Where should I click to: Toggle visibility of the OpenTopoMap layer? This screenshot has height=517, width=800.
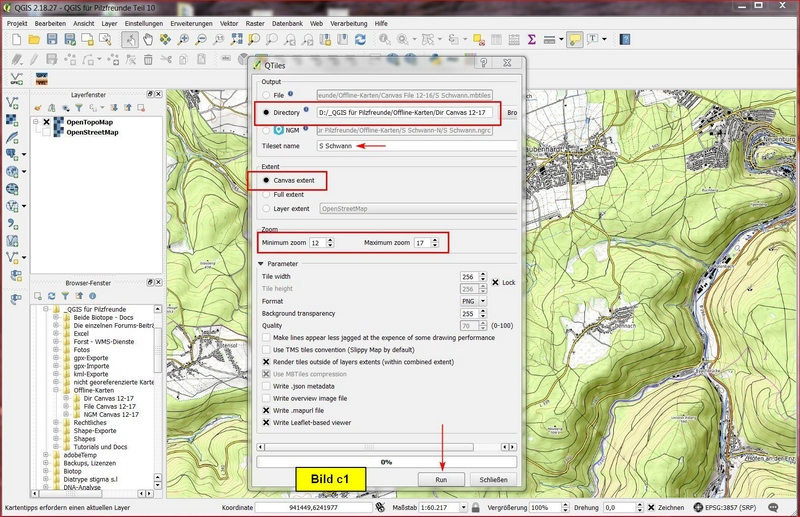pos(46,122)
